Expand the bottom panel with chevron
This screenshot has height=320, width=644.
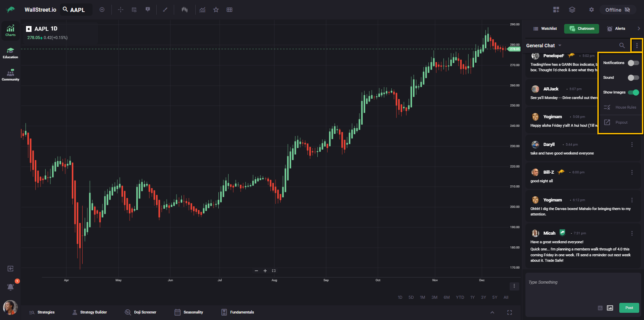492,312
